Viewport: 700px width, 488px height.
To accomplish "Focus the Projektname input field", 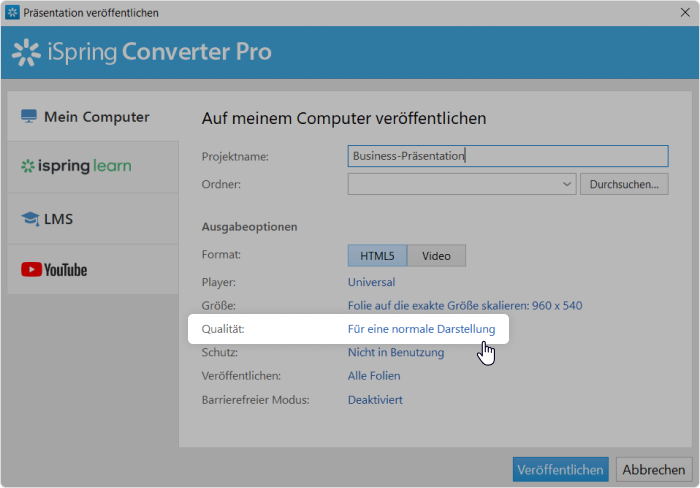I will tap(508, 156).
